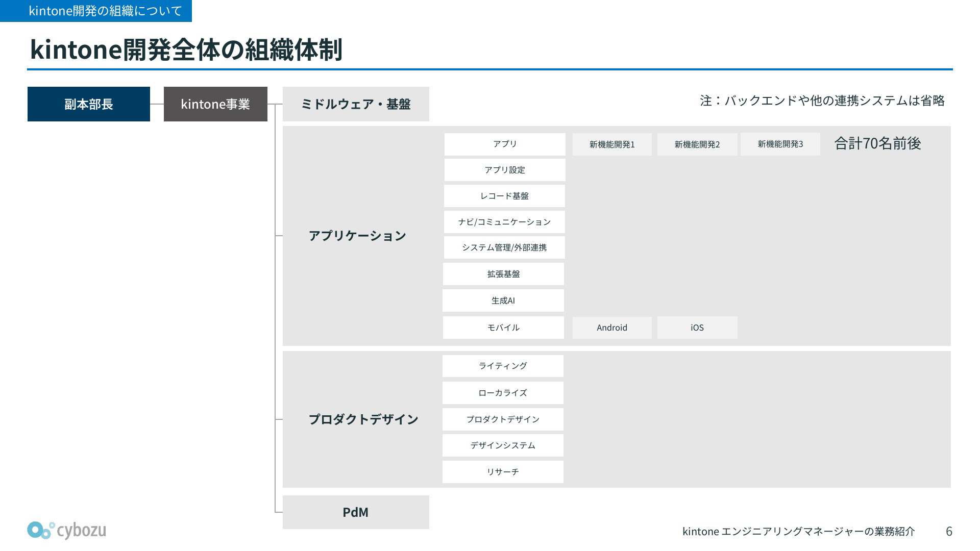Image resolution: width=980 pixels, height=551 pixels.
Task: Click システム管理/外部連携 box
Action: pos(504,247)
